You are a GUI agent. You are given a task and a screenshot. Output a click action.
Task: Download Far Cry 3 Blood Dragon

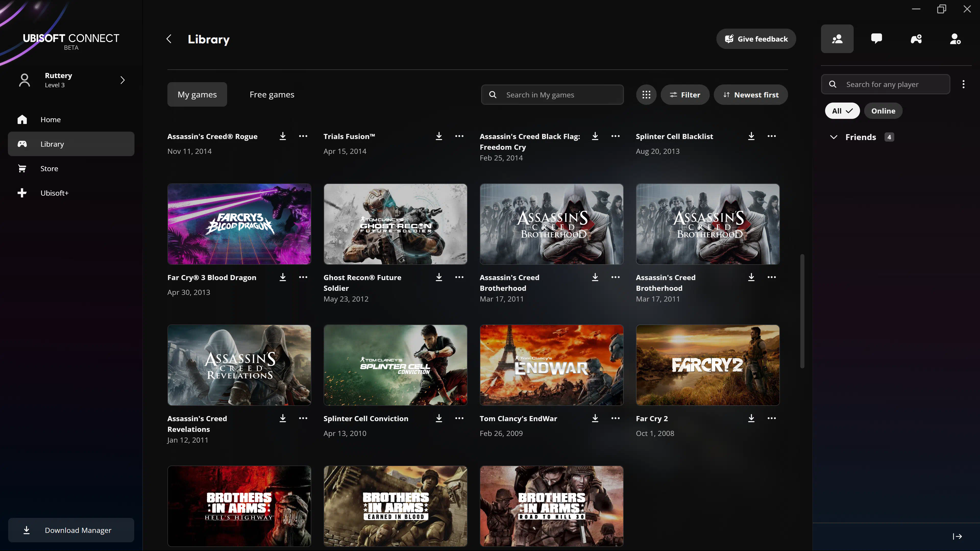pyautogui.click(x=283, y=277)
